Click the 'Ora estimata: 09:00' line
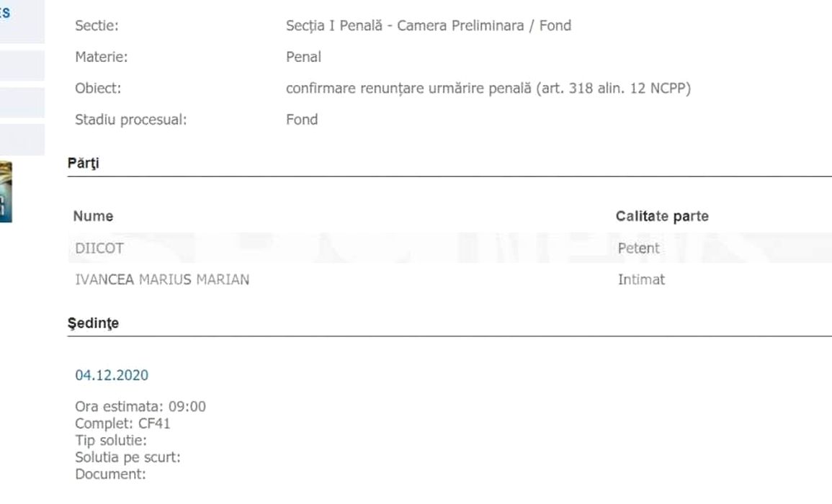 pyautogui.click(x=140, y=407)
